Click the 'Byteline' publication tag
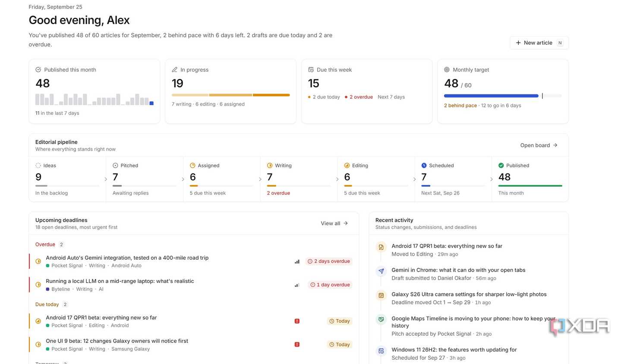 pyautogui.click(x=60, y=289)
